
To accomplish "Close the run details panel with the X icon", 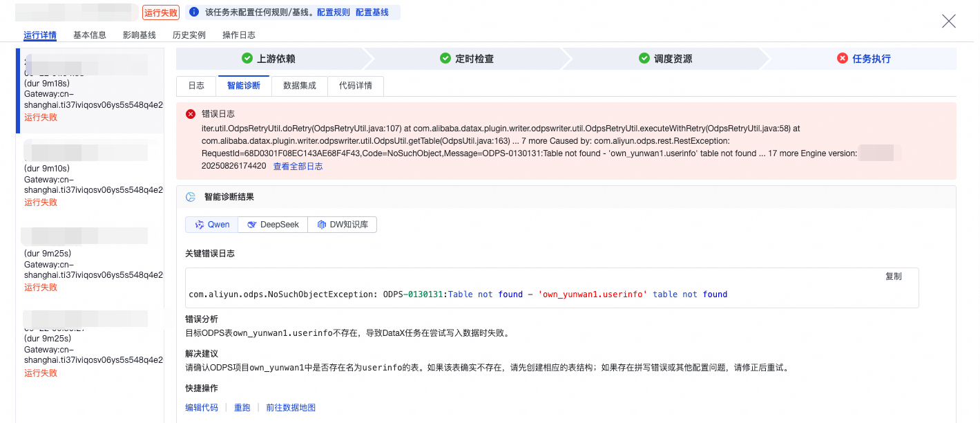I will (x=949, y=21).
